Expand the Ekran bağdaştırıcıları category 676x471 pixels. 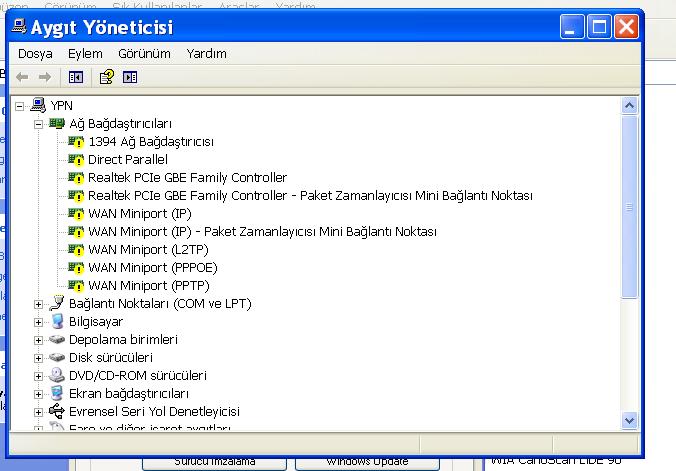(38, 395)
